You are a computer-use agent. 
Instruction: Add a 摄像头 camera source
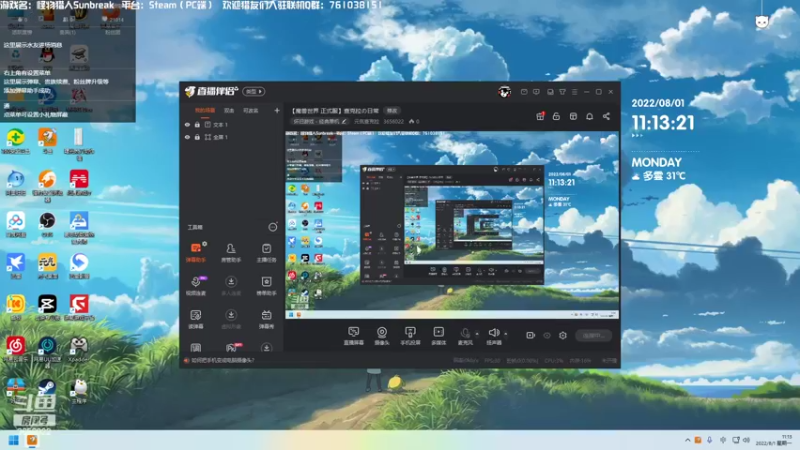(x=382, y=336)
